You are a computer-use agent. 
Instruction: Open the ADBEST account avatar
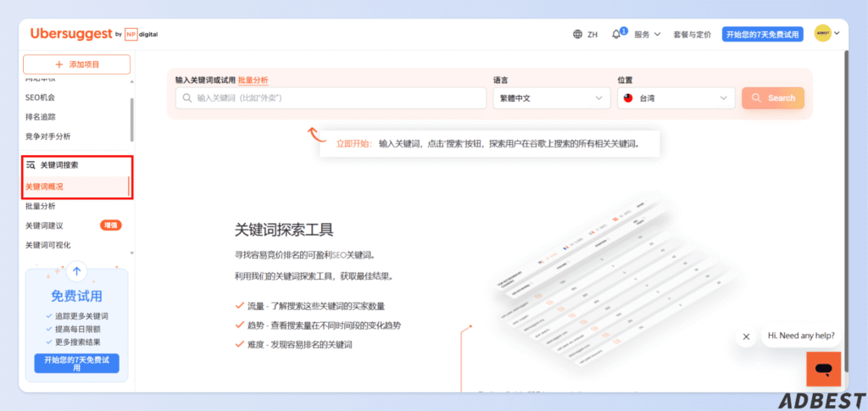click(x=822, y=33)
